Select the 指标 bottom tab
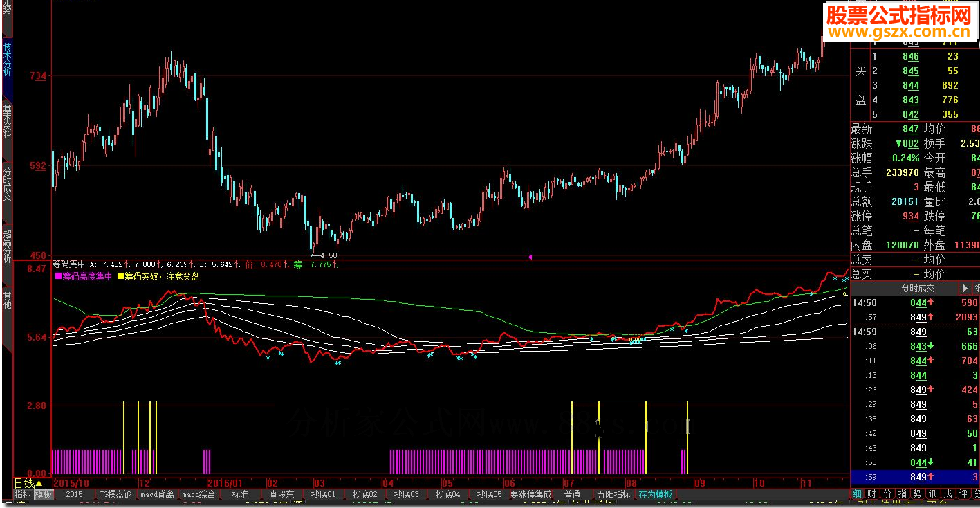 [23, 495]
